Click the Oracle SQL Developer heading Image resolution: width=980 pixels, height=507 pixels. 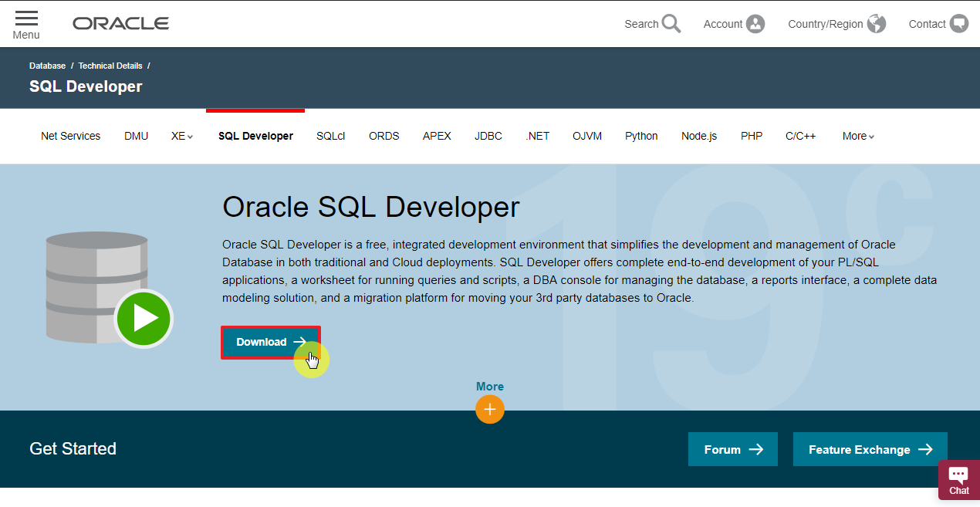pyautogui.click(x=371, y=207)
